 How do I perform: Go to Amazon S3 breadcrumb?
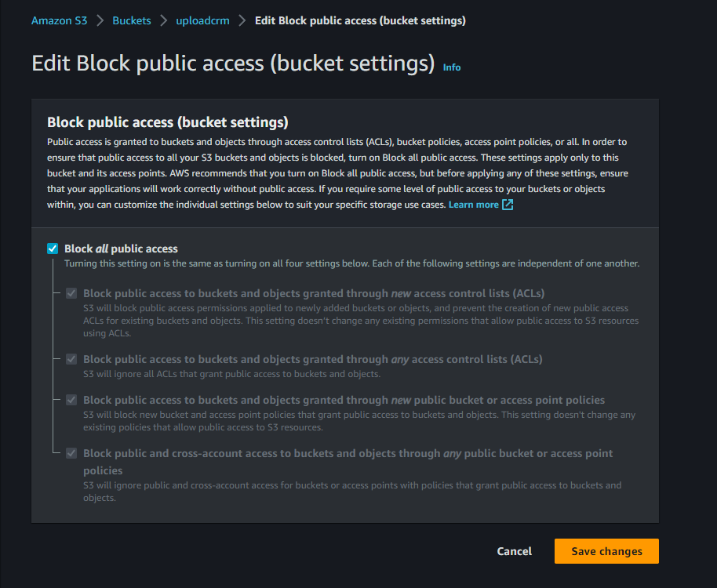[59, 20]
